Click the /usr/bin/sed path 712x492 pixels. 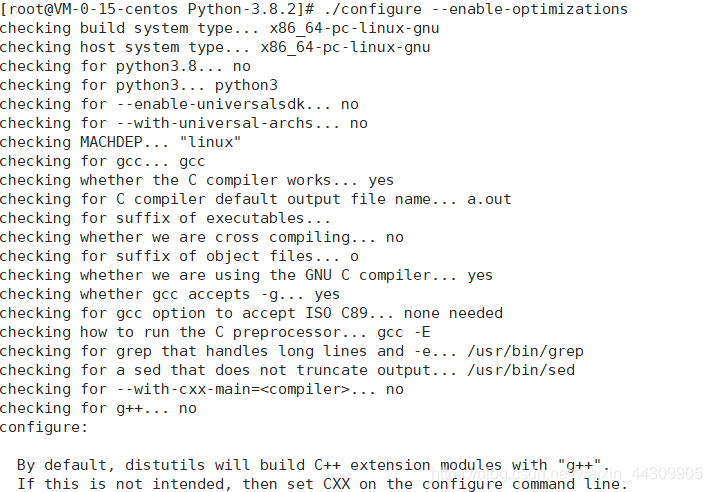click(x=521, y=370)
